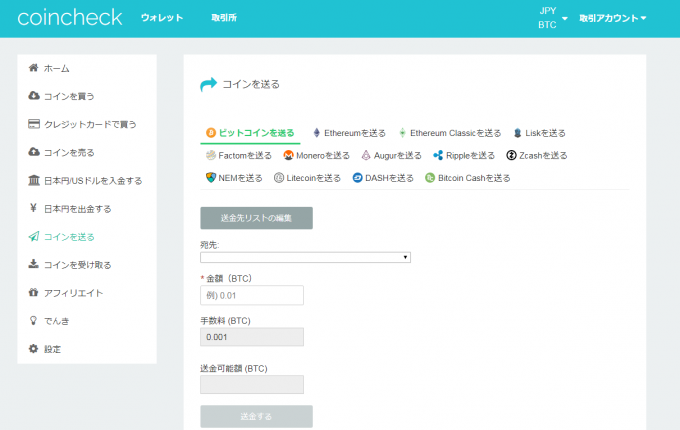The image size is (680, 430).
Task: Click the 送金する submit button
Action: pos(256,416)
